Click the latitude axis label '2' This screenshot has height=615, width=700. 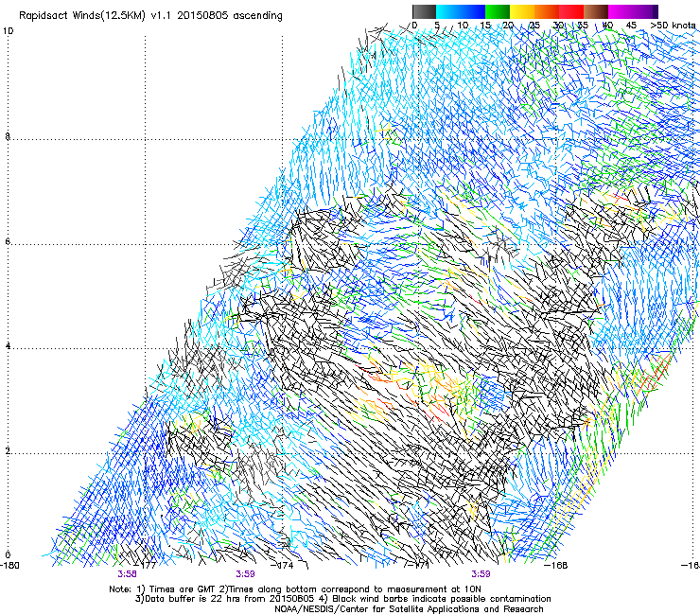(8, 450)
